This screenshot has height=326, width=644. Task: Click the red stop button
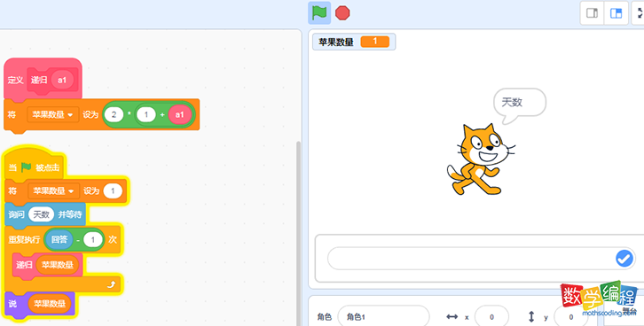tap(342, 13)
